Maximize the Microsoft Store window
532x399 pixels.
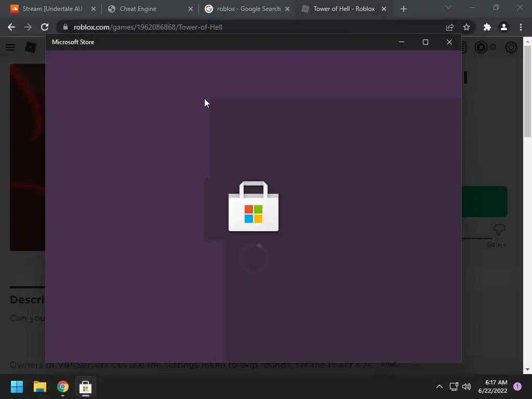[425, 42]
